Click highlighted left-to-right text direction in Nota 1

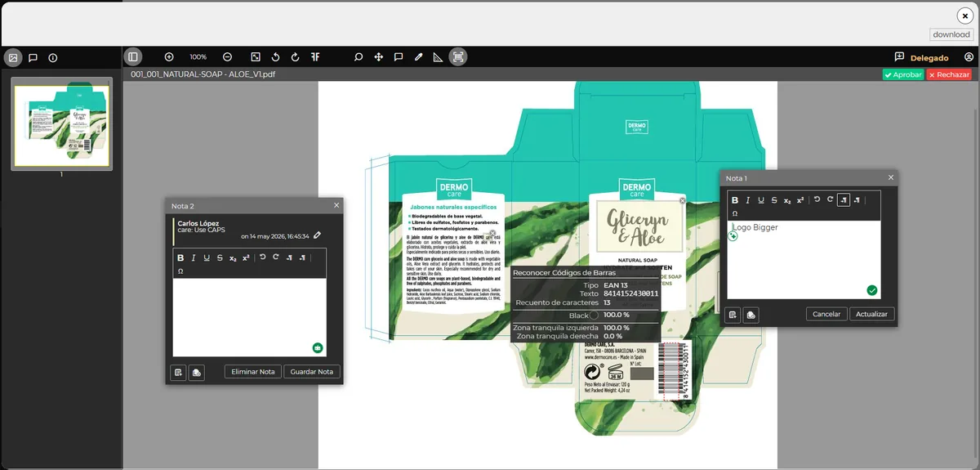coord(844,200)
